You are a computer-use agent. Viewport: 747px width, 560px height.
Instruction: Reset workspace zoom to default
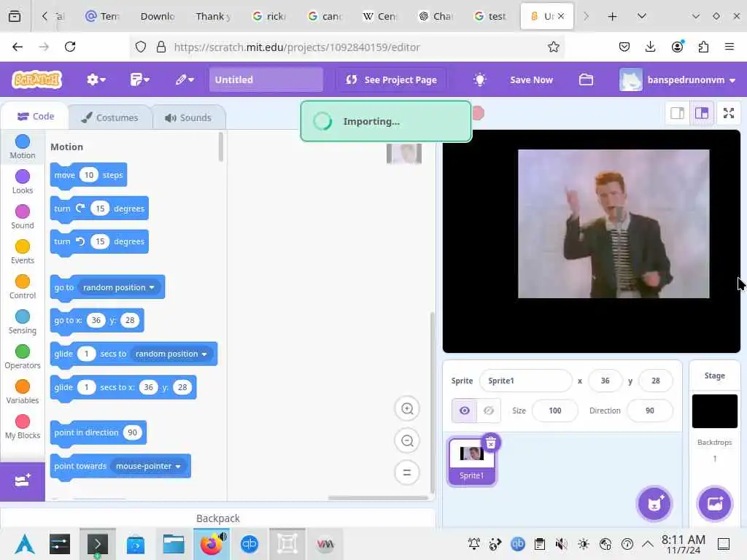[x=407, y=472]
